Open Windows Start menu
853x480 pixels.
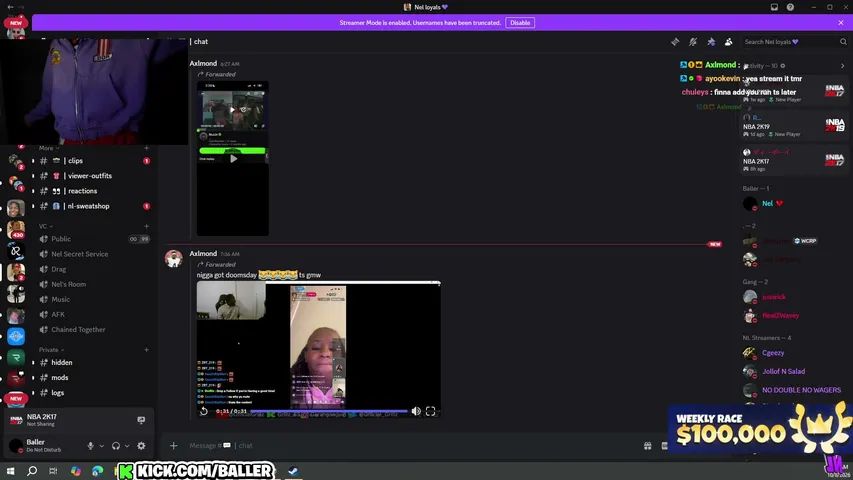(x=10, y=471)
